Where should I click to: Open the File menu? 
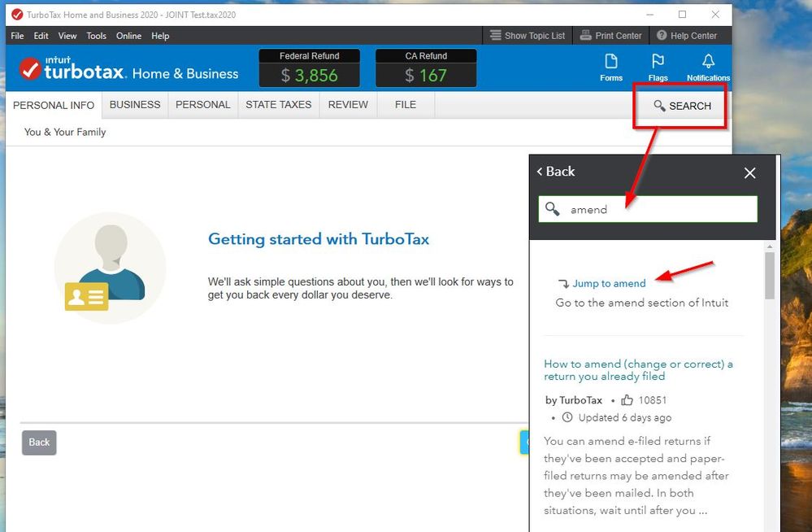(x=17, y=36)
